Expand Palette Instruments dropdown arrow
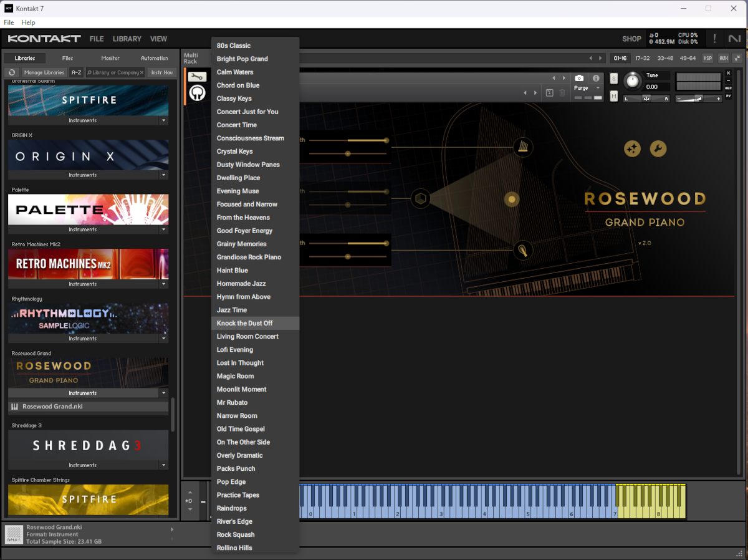This screenshot has width=748, height=560. pos(163,229)
